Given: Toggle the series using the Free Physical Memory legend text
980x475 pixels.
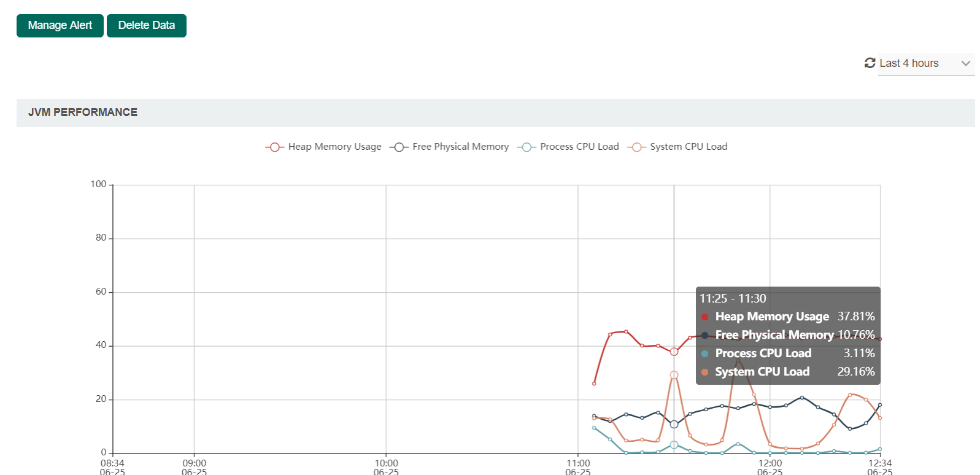Looking at the screenshot, I should coord(460,147).
